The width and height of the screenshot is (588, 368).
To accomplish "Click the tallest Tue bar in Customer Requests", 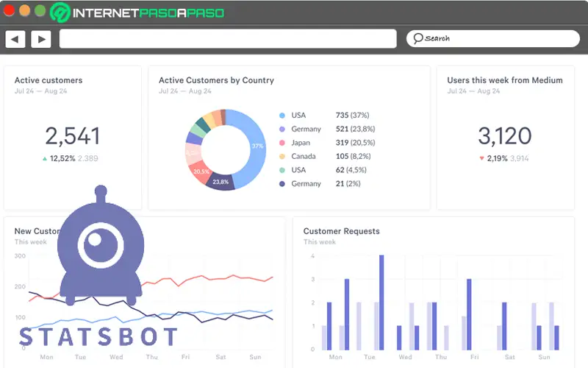I will (381, 302).
